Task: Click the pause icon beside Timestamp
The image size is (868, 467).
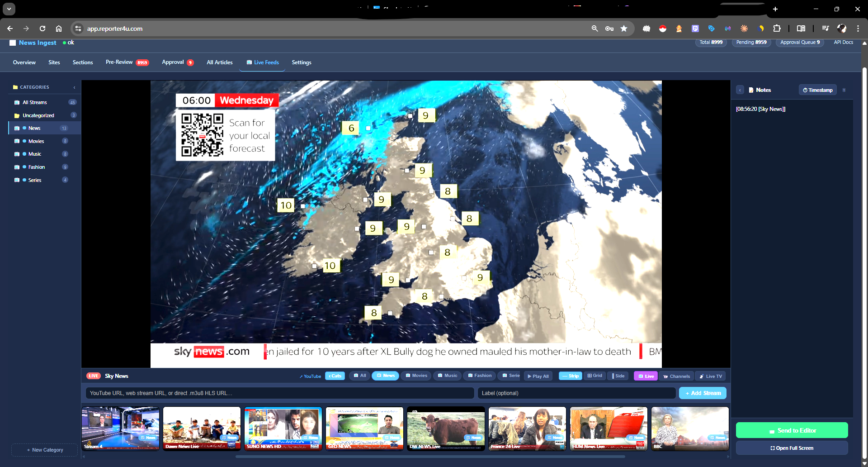Action: 844,90
